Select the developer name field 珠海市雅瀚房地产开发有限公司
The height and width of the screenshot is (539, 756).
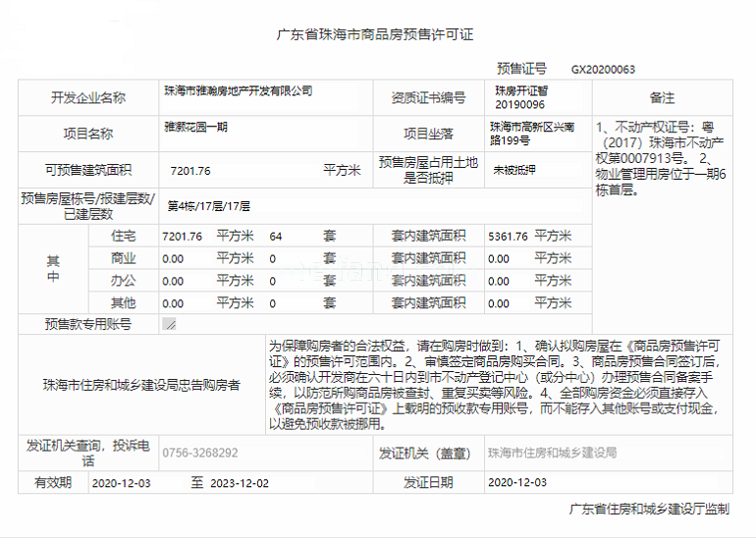[239, 91]
